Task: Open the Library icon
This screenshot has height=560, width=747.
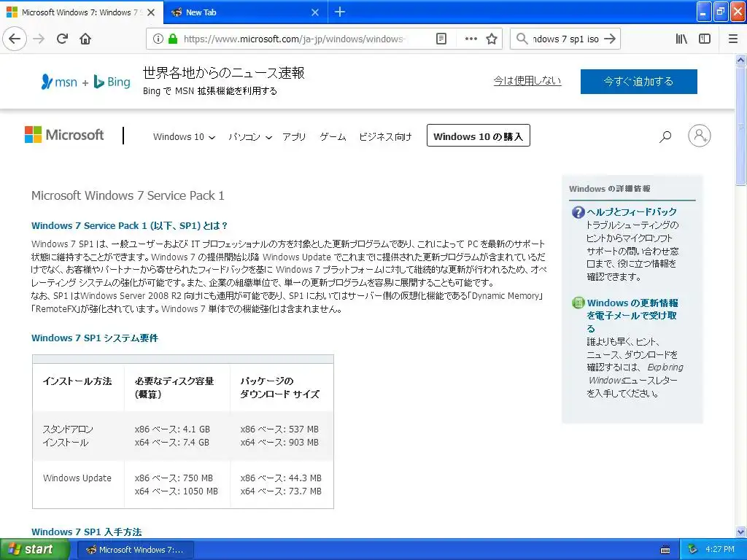Action: 682,39
